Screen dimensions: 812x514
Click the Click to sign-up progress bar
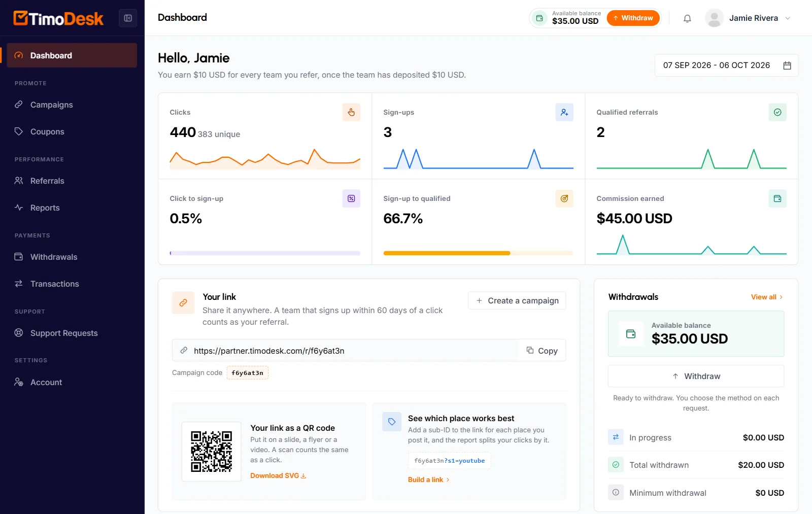point(265,253)
